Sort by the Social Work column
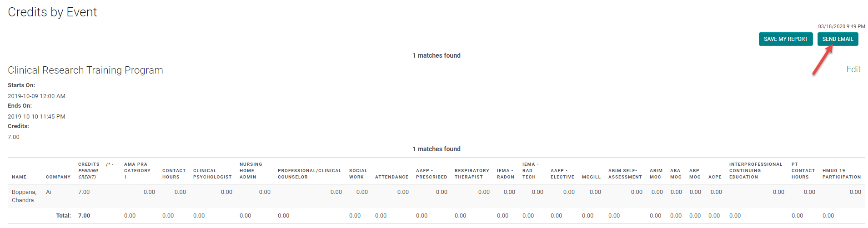The image size is (868, 228). tap(358, 174)
